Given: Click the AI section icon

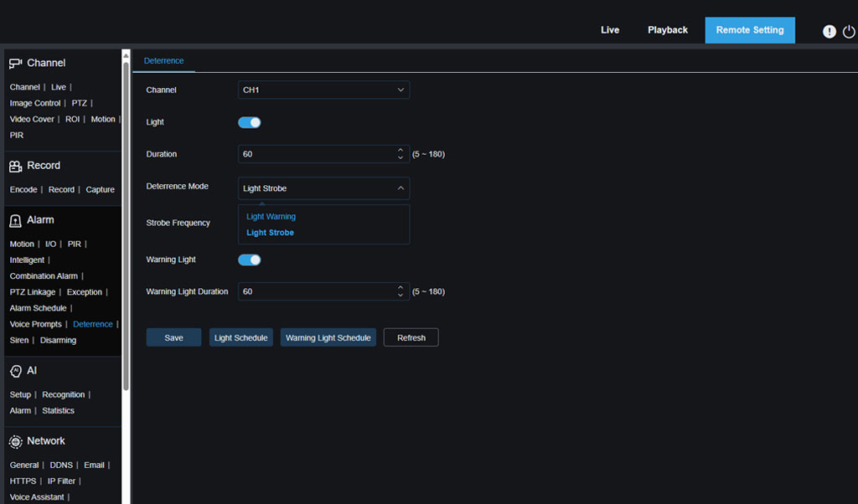Looking at the screenshot, I should pyautogui.click(x=15, y=371).
